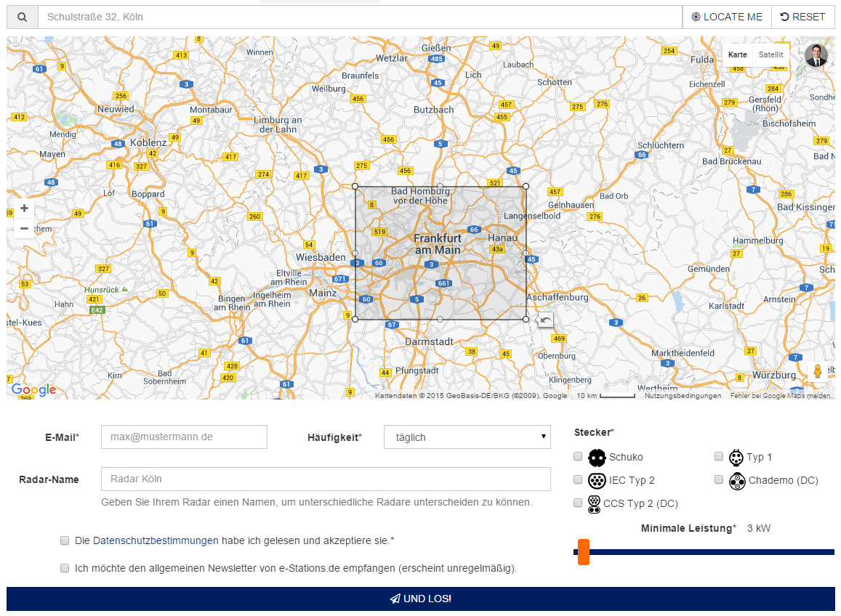Viewport: 841px width, 616px height.
Task: Open the Nutzungsbedingungen link
Action: [x=683, y=396]
